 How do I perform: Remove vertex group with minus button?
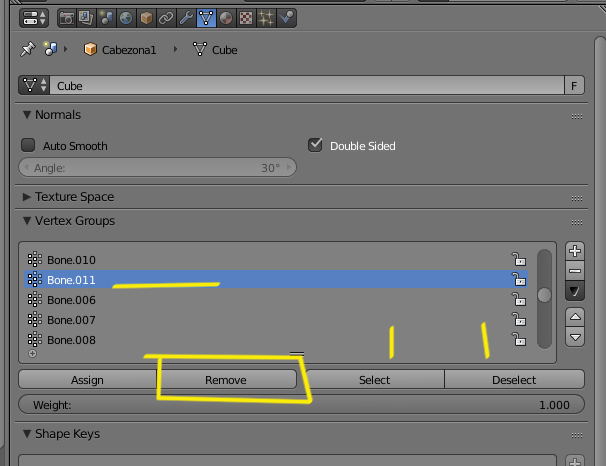575,271
